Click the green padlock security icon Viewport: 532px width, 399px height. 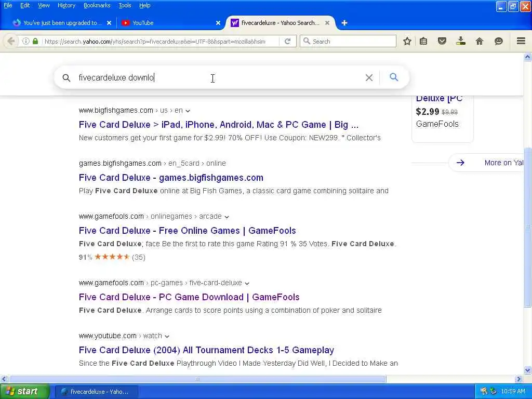pos(35,42)
